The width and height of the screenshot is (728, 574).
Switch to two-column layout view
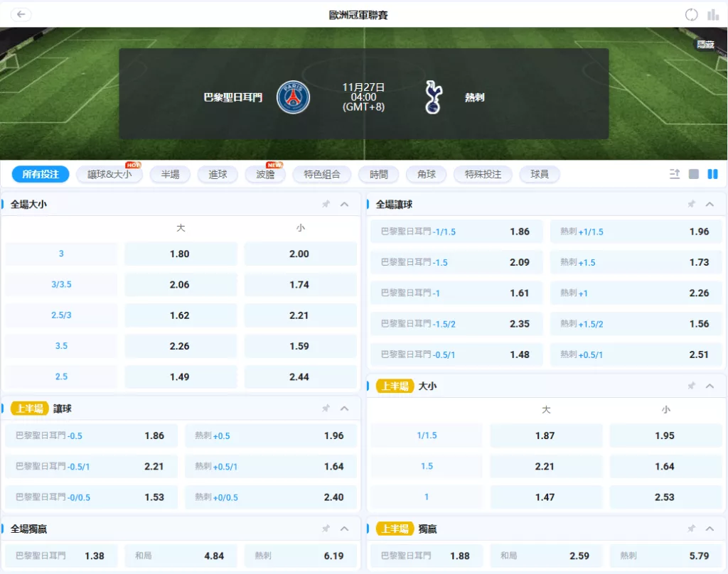[712, 174]
